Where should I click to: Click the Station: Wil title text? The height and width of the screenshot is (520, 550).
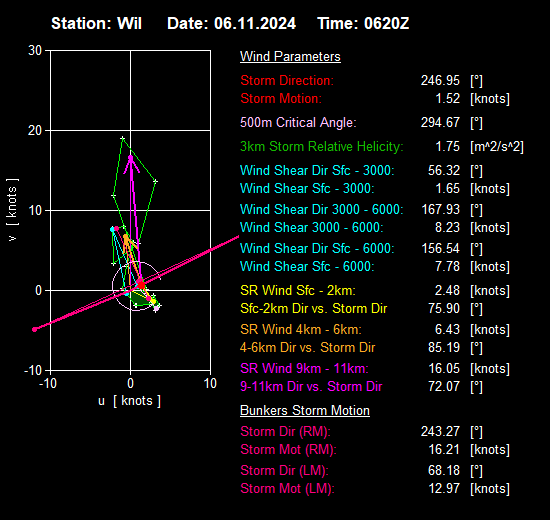pyautogui.click(x=96, y=24)
